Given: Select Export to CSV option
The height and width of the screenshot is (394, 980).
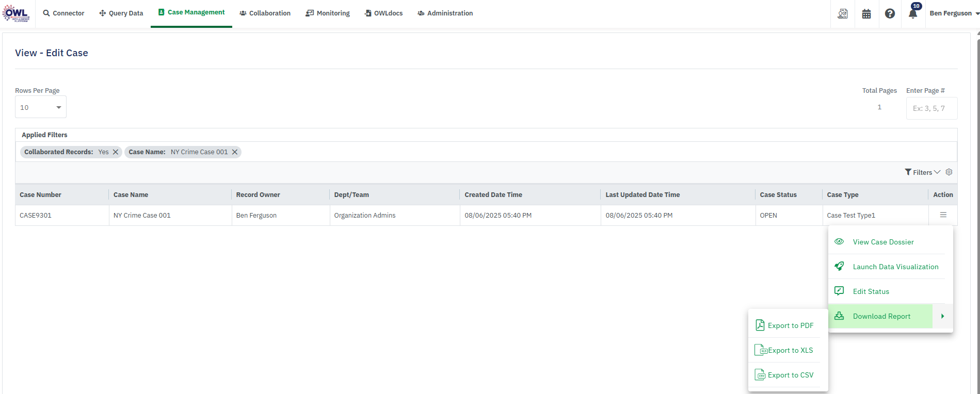Looking at the screenshot, I should 790,375.
